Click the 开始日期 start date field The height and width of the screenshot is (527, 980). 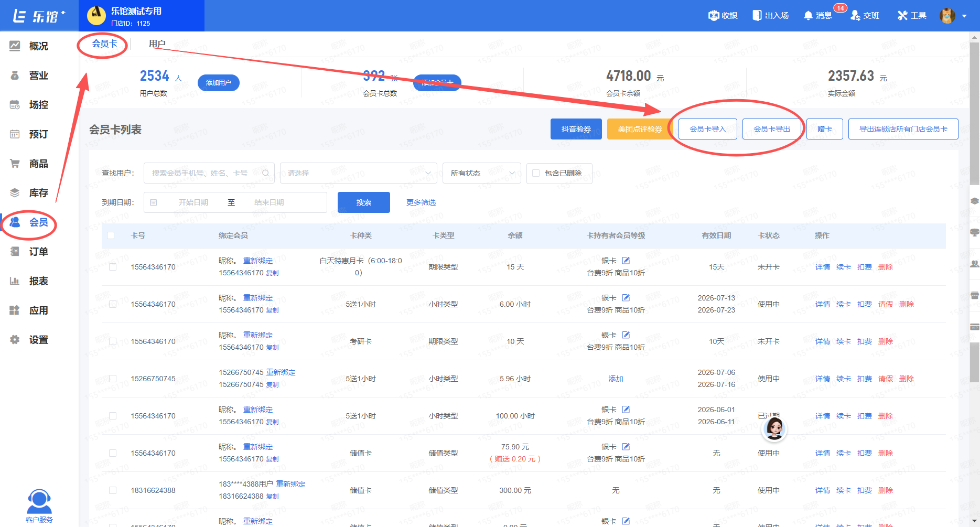[x=193, y=202]
